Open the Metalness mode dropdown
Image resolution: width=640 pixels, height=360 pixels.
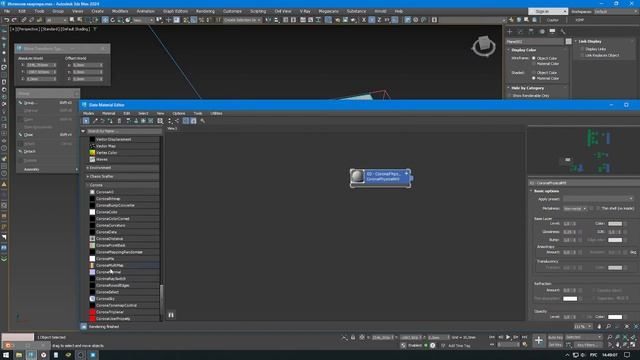click(575, 209)
